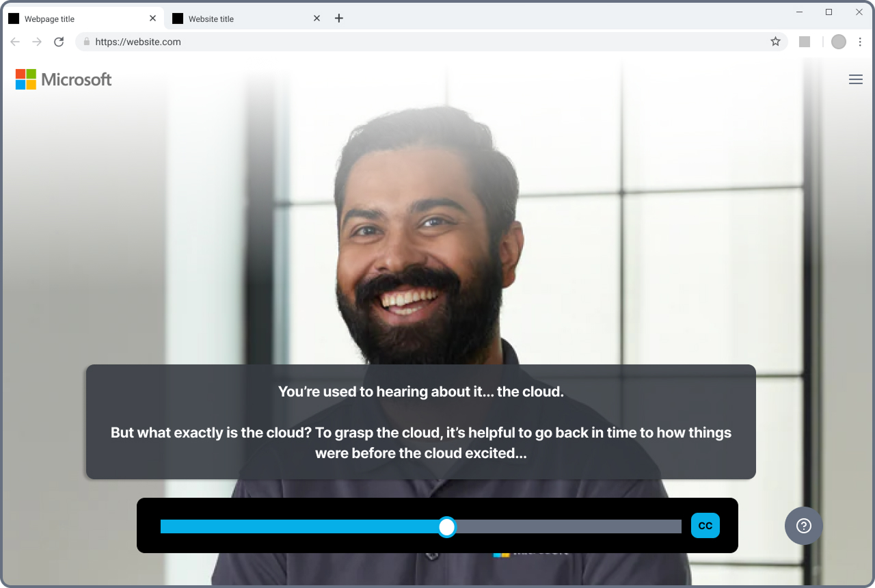
Task: Close the "Website title" tab
Action: [x=317, y=18]
